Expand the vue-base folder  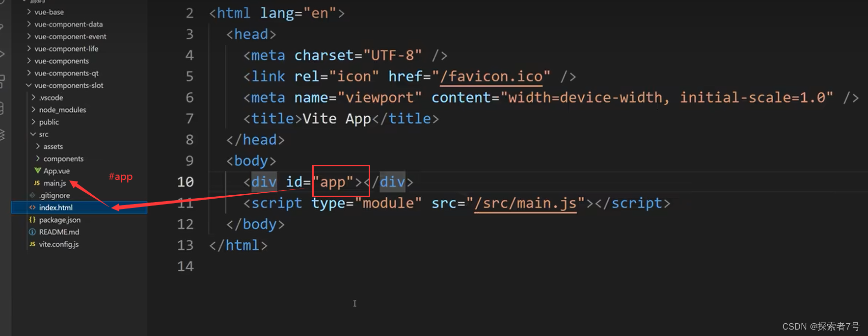49,12
